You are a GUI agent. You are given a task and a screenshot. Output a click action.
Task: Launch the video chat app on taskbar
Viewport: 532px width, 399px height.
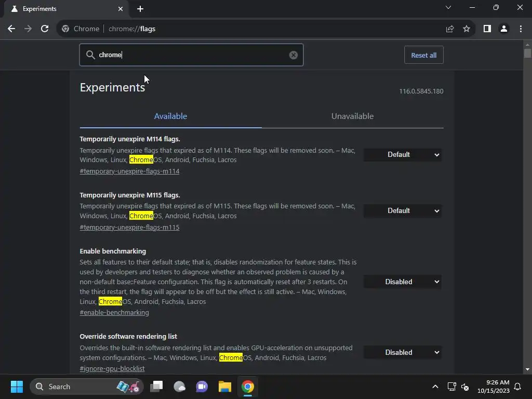tap(202, 387)
